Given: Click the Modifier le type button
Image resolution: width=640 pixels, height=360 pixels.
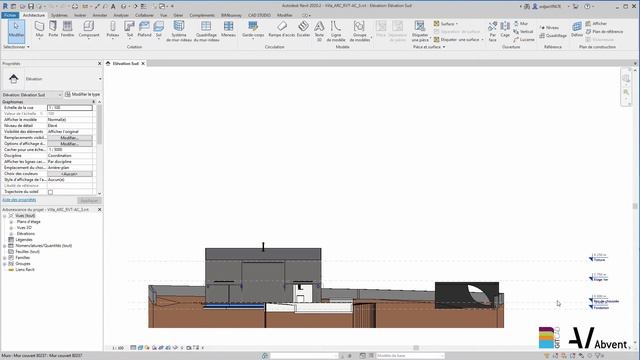Looking at the screenshot, I should click(x=82, y=94).
